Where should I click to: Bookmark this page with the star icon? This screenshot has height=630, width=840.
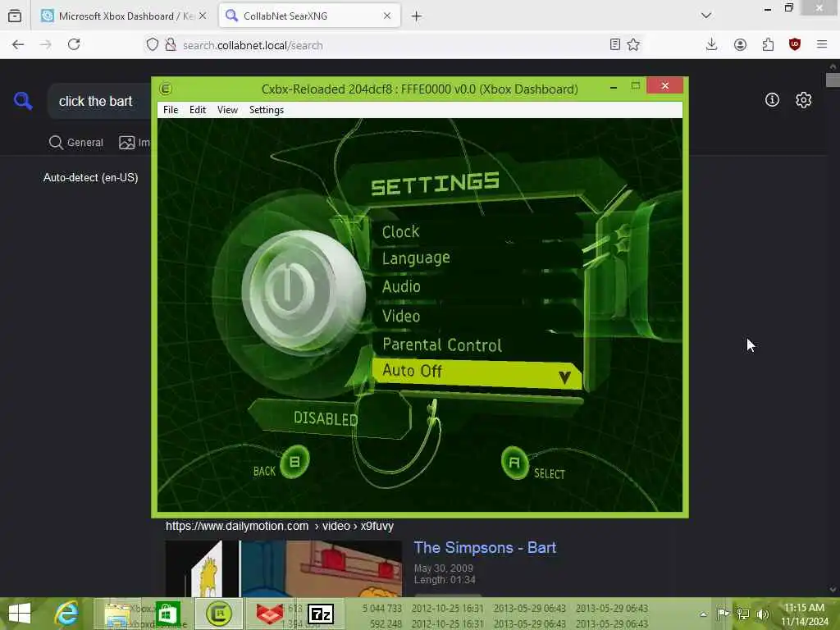(x=633, y=45)
